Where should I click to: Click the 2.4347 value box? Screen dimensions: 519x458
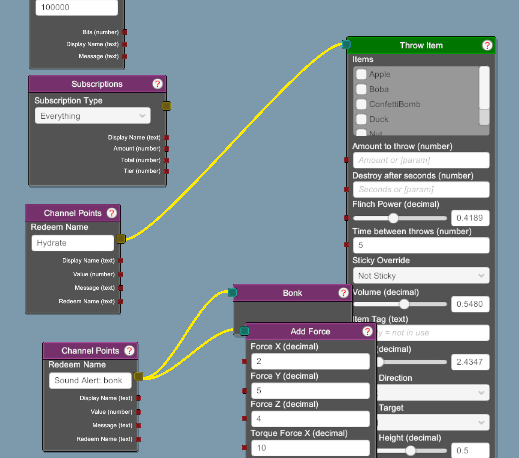pos(470,362)
